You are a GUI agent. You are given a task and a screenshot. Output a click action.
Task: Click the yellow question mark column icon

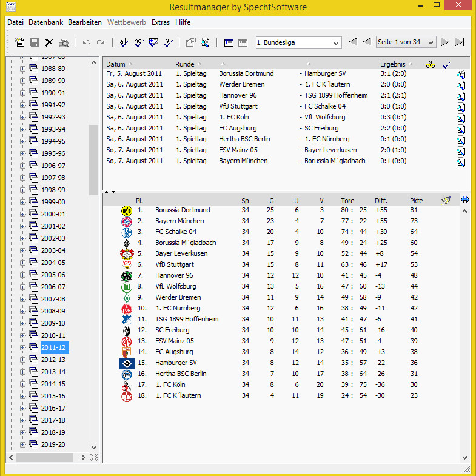pyautogui.click(x=430, y=64)
